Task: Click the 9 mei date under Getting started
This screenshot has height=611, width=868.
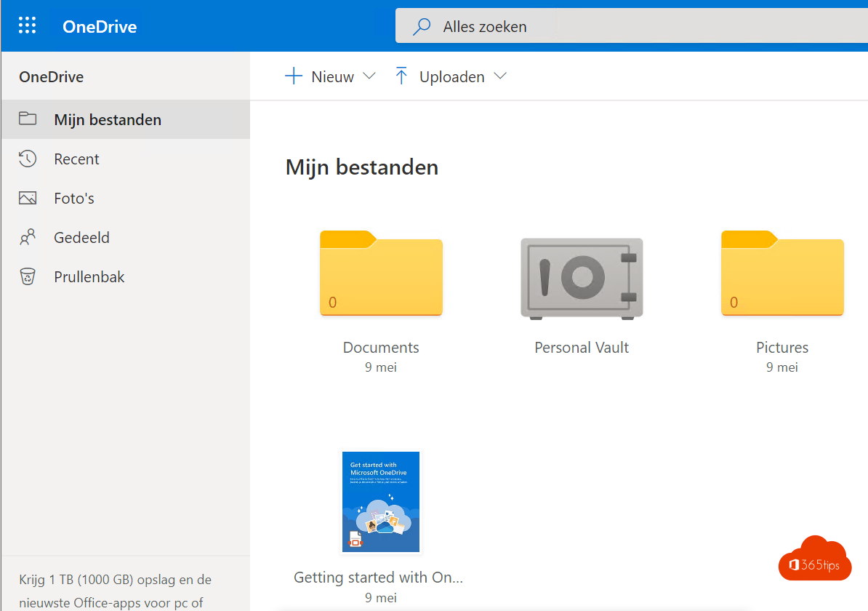Action: [x=381, y=598]
